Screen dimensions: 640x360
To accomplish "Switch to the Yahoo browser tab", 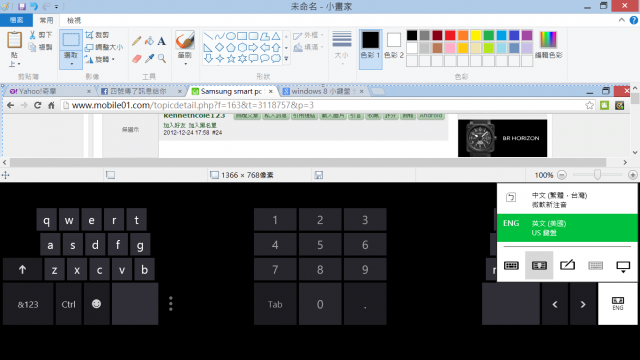I will click(x=49, y=91).
